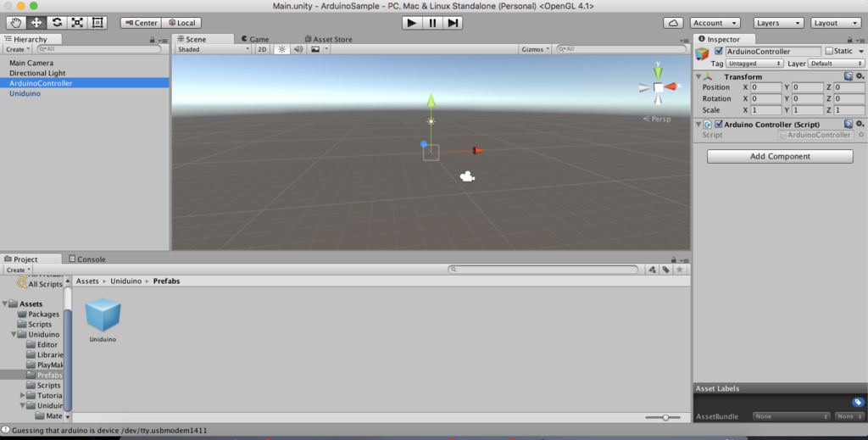Toggle scene effects image icon
Image resolution: width=868 pixels, height=440 pixels.
[315, 49]
